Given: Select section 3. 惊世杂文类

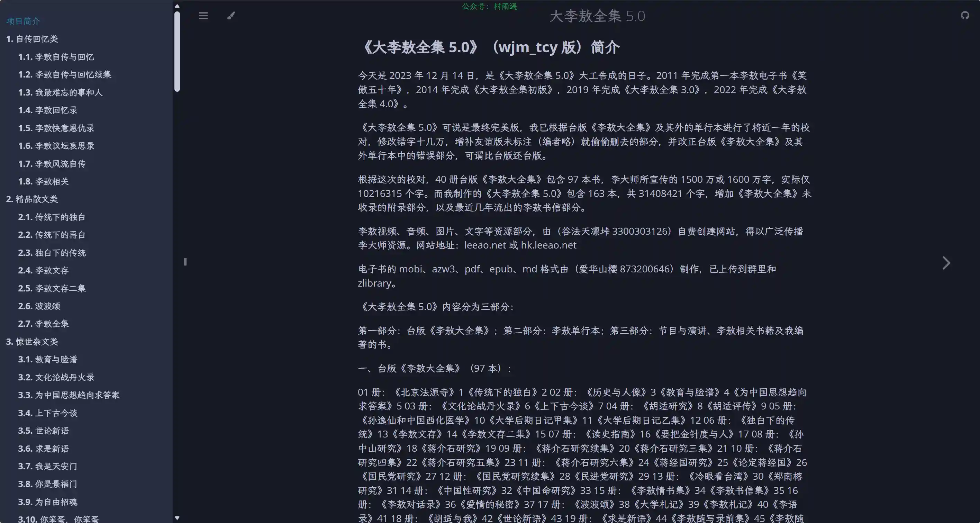Looking at the screenshot, I should point(32,341).
